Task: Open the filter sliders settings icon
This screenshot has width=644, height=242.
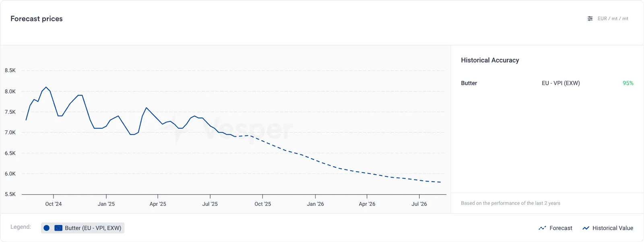Action: click(590, 19)
